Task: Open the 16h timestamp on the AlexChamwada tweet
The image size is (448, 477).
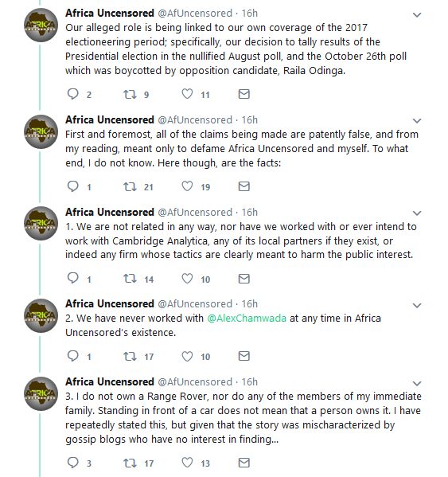Action: click(x=250, y=304)
